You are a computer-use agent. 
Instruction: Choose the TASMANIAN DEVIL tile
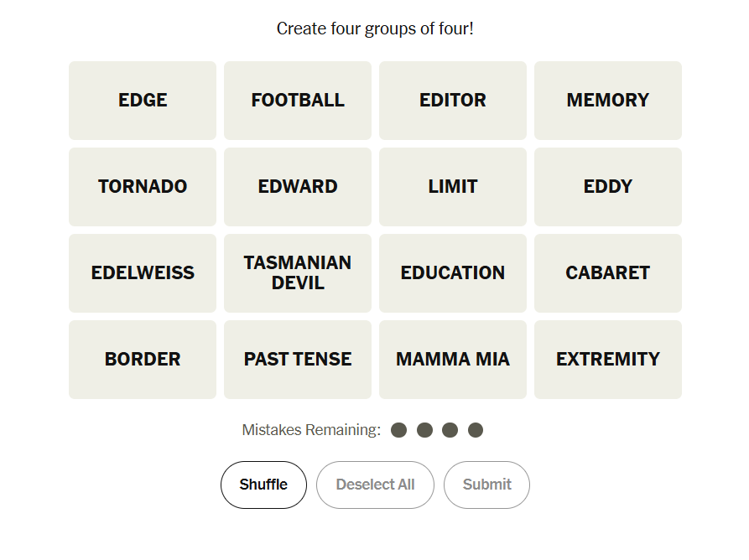(x=298, y=273)
